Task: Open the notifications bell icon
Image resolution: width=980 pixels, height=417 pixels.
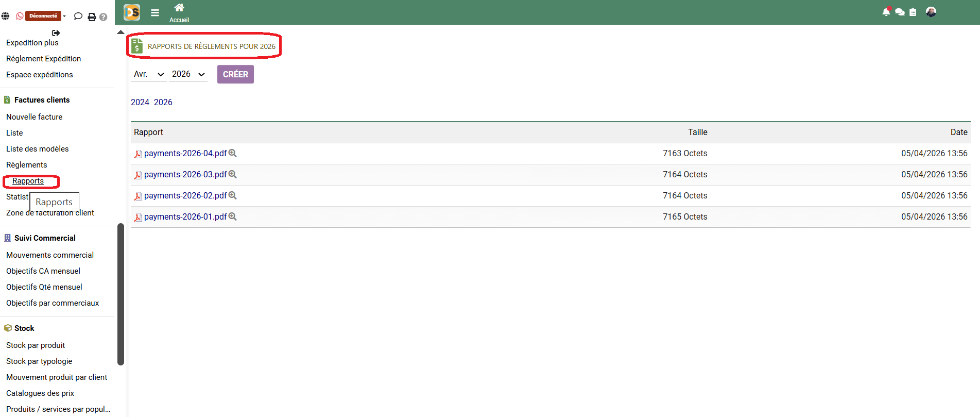Action: pyautogui.click(x=886, y=12)
